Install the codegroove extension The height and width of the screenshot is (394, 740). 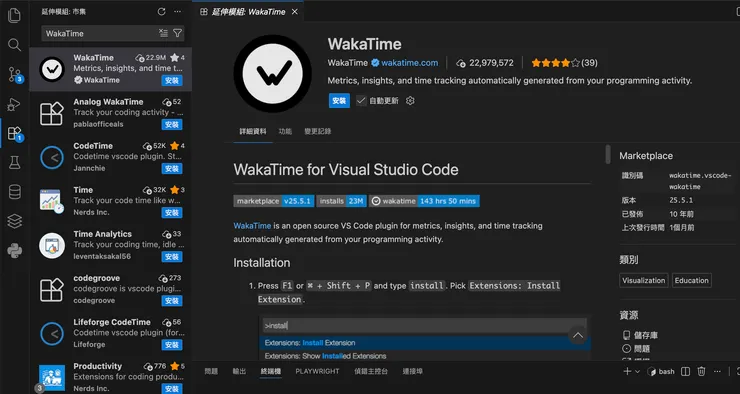click(172, 301)
